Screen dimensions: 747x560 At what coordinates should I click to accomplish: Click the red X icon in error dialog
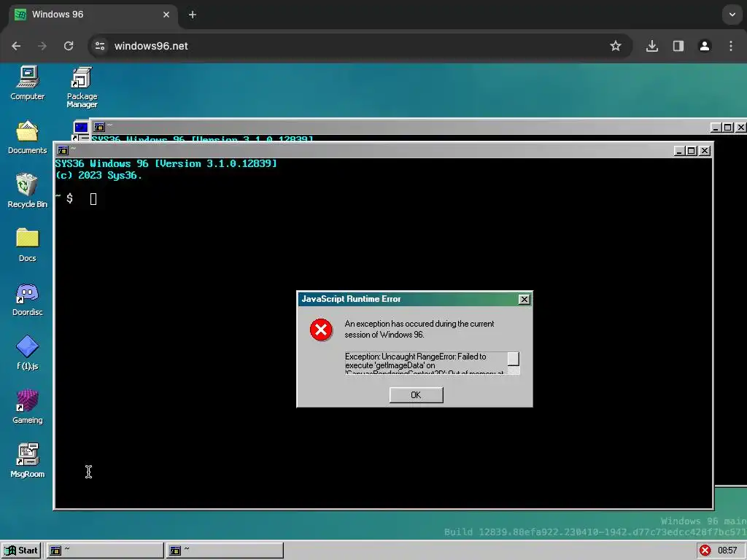point(321,330)
